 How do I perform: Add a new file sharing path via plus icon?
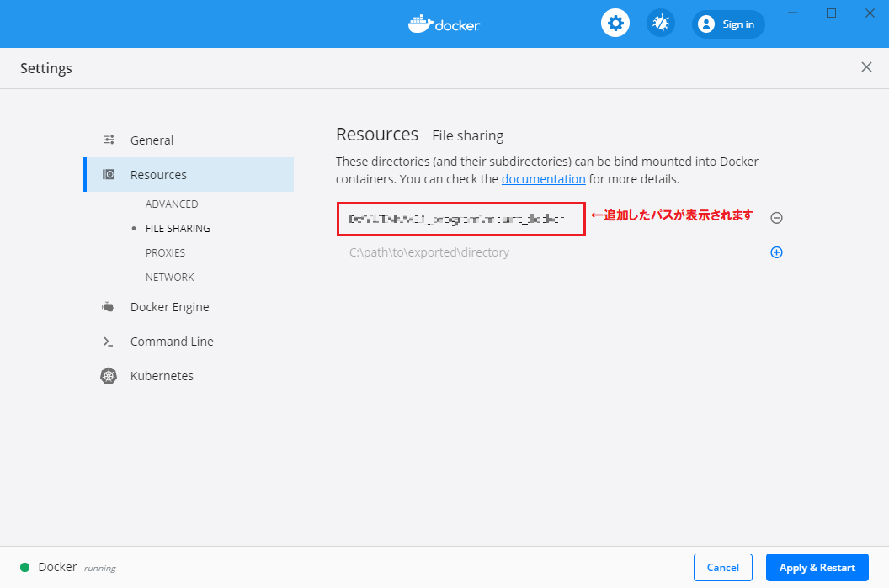point(776,252)
